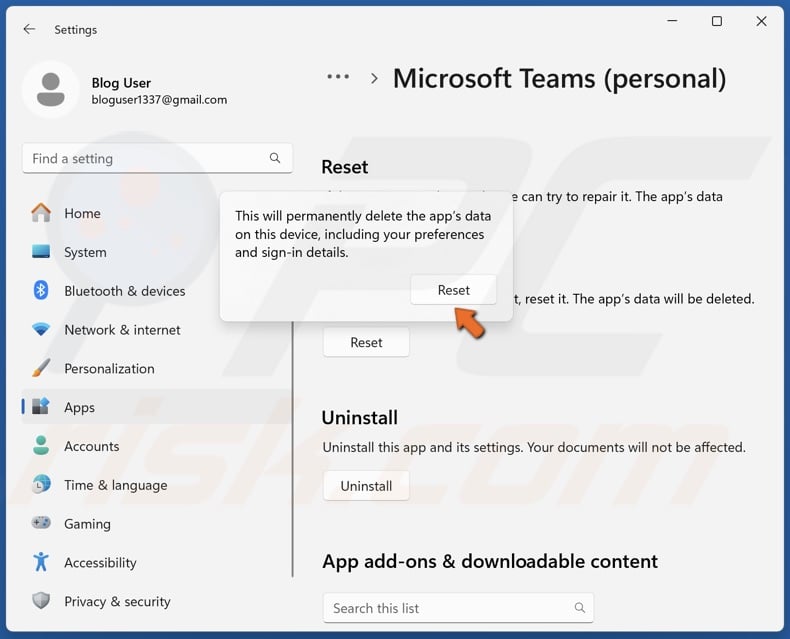This screenshot has height=639, width=790.
Task: Confirm Reset in the warning popup
Action: coord(453,290)
